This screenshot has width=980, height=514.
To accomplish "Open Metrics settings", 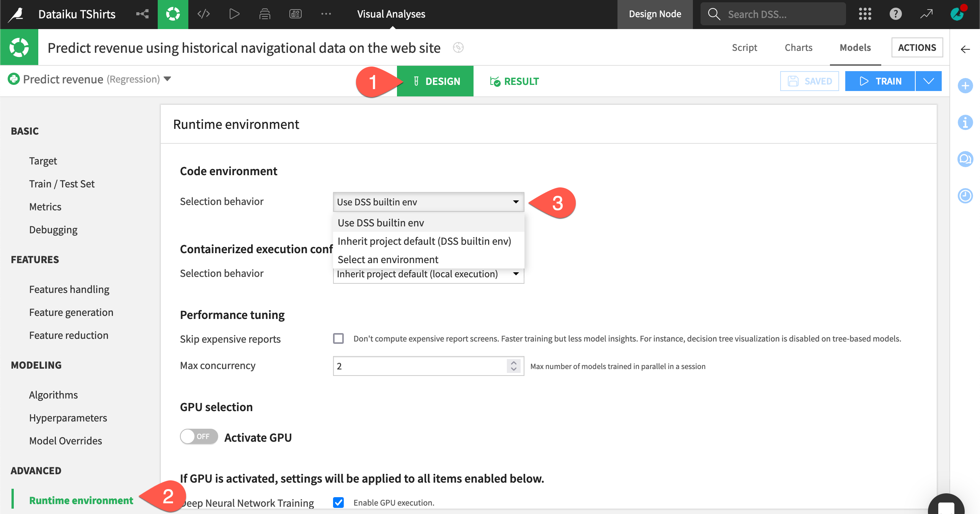I will pyautogui.click(x=45, y=207).
